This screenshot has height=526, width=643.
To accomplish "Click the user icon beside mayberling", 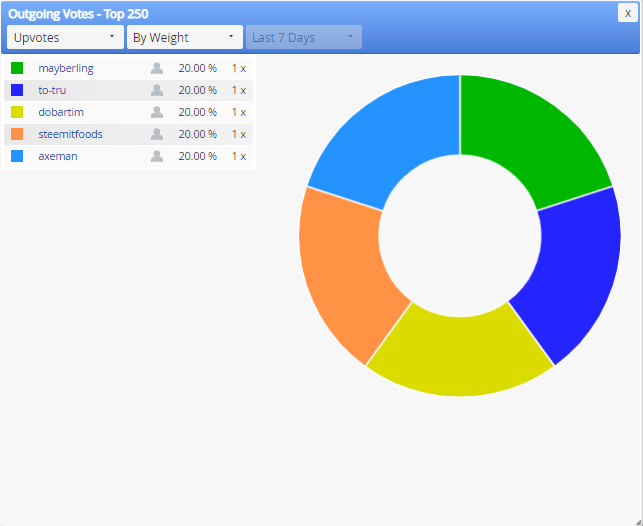I will point(157,68).
